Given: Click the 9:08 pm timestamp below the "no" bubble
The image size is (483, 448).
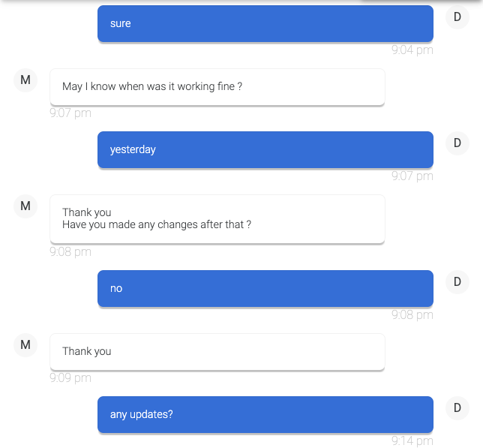Looking at the screenshot, I should point(412,315).
